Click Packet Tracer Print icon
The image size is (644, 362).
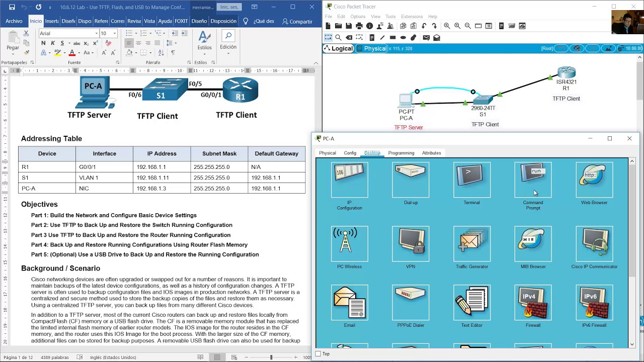pos(359,26)
